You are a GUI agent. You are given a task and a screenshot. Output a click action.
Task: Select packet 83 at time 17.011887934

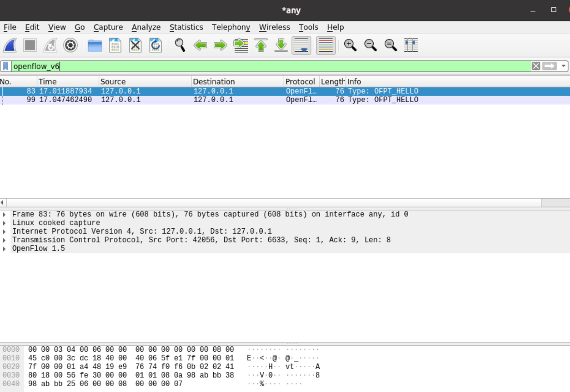point(285,91)
